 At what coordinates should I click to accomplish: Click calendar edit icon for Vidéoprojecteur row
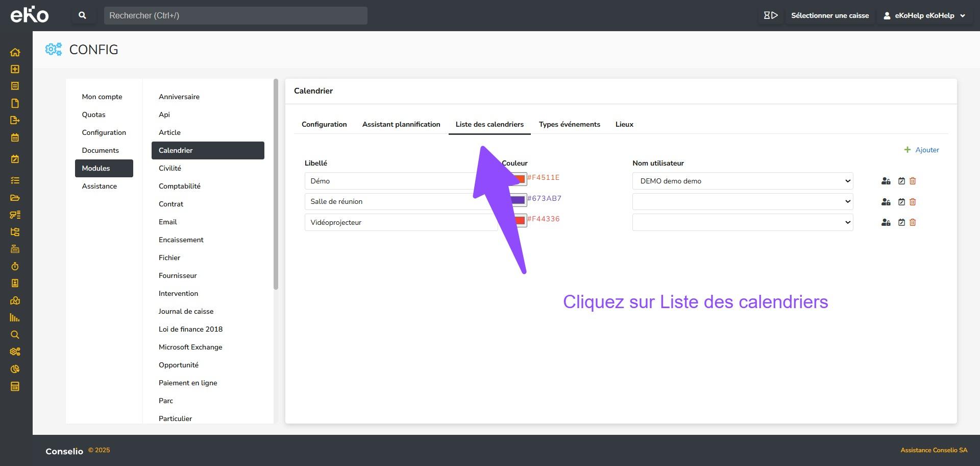(901, 222)
